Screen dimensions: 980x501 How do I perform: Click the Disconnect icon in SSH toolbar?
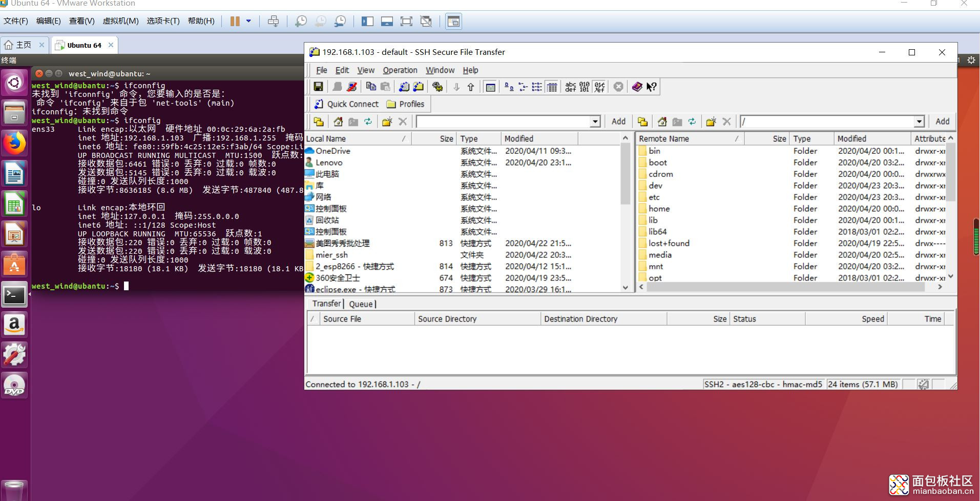pos(351,87)
